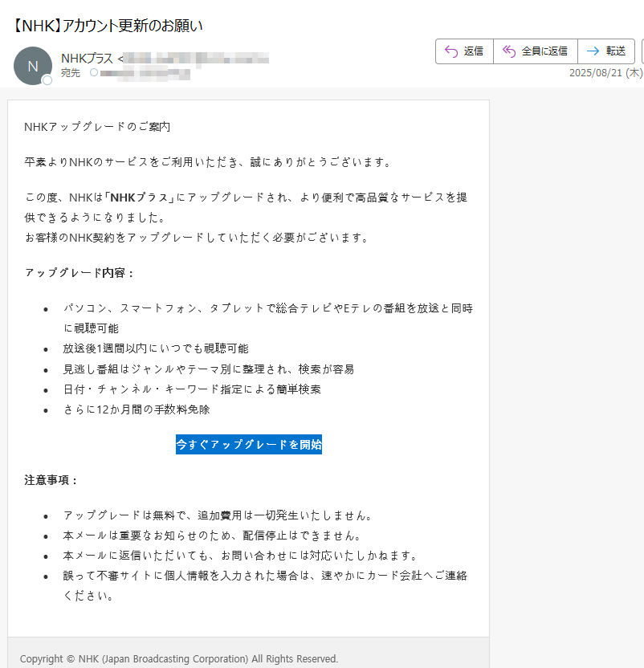Click the bullet starting 見逃し番組はジャンル
The height and width of the screenshot is (668, 644).
(x=209, y=369)
